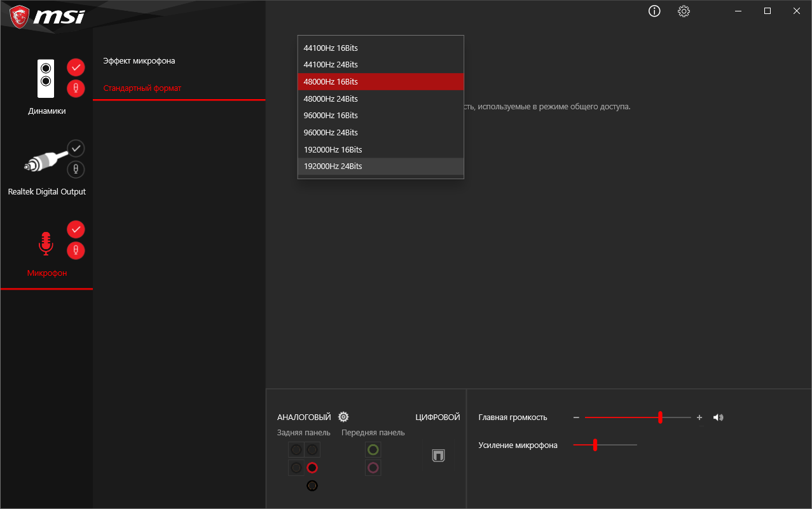
Task: Click the pink front panel jack
Action: coord(373,468)
